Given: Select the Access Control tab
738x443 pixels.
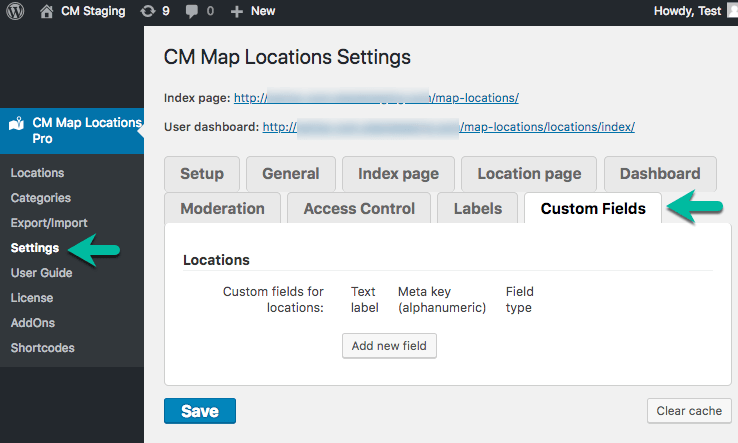Looking at the screenshot, I should [x=359, y=208].
